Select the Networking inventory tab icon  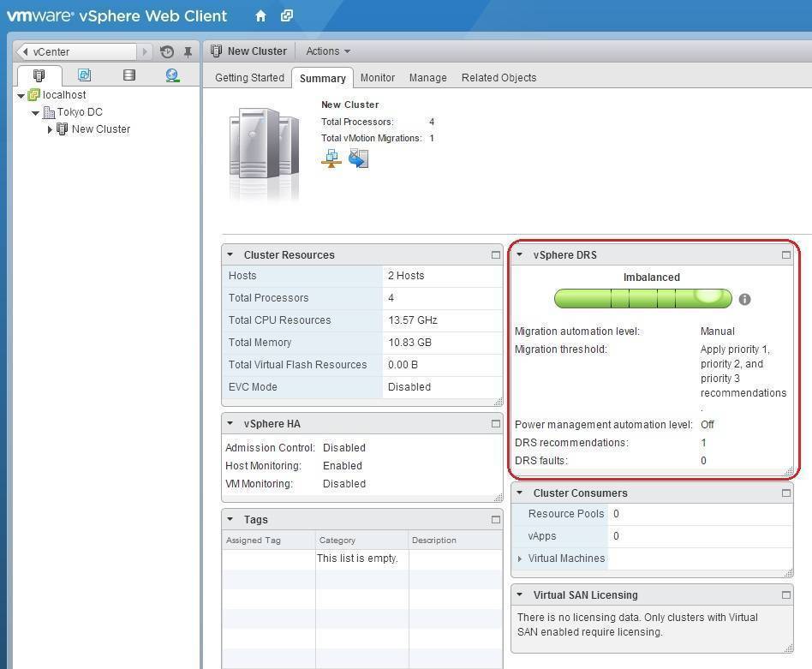click(172, 75)
